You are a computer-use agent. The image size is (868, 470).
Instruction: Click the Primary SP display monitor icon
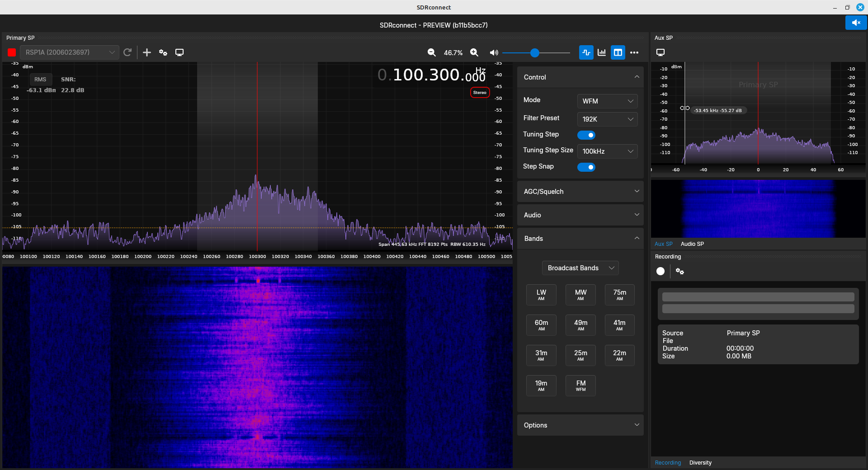pos(179,52)
